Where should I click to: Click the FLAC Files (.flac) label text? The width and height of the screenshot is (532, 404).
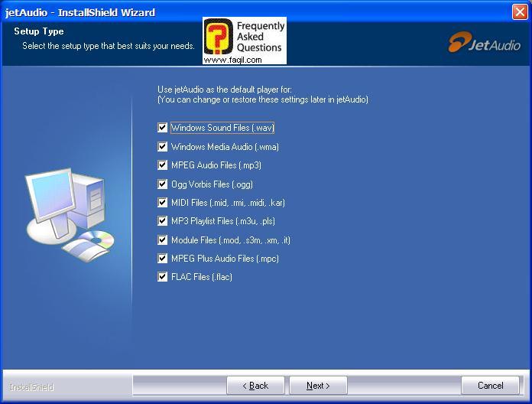click(201, 277)
